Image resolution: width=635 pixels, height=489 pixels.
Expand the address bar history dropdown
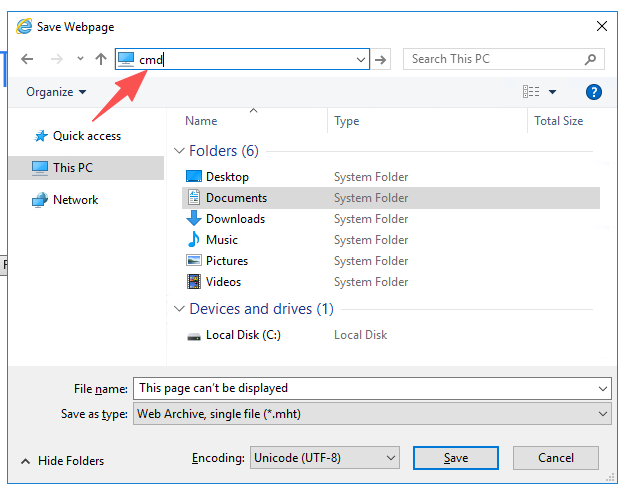pyautogui.click(x=361, y=60)
